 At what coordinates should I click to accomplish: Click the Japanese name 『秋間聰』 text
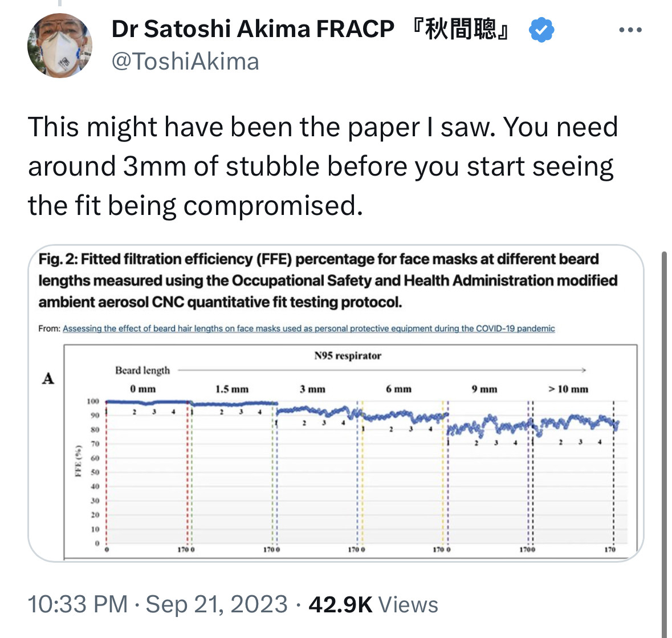point(460,29)
